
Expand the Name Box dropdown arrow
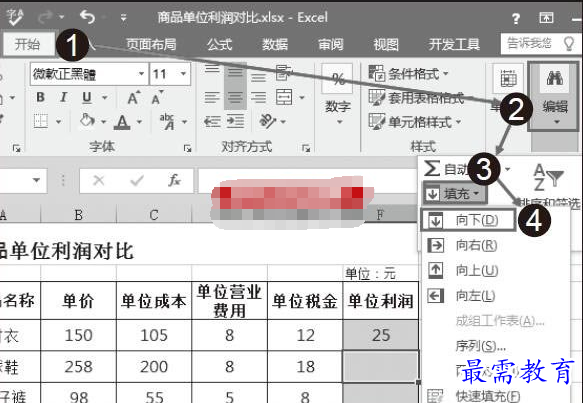(x=36, y=180)
